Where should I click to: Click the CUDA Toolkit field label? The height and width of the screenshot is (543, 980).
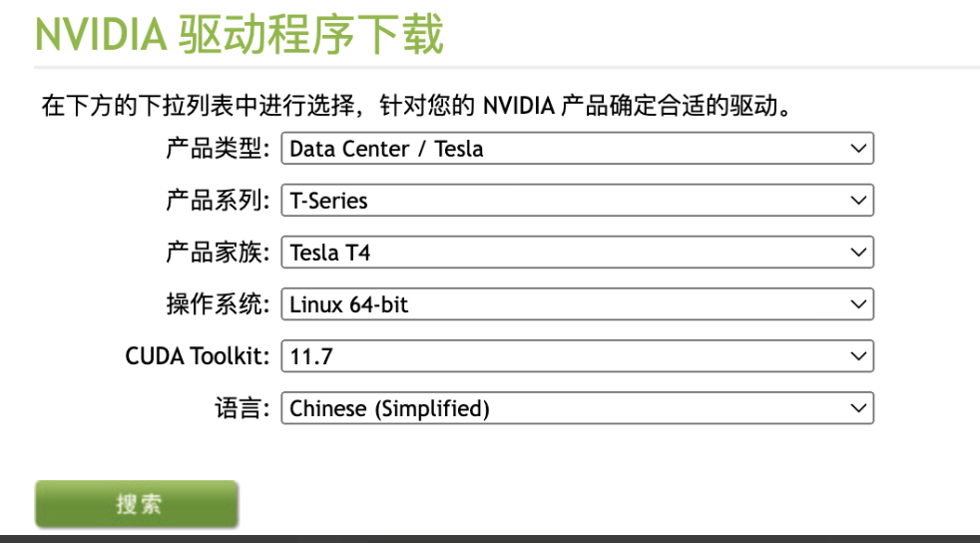(x=198, y=356)
